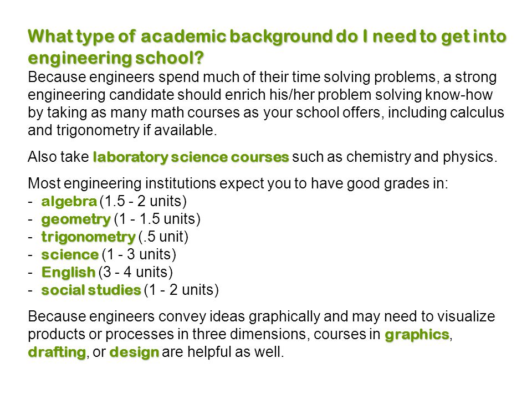The width and height of the screenshot is (532, 399).
Task: Click the 'social studies' green term
Action: click(x=91, y=290)
